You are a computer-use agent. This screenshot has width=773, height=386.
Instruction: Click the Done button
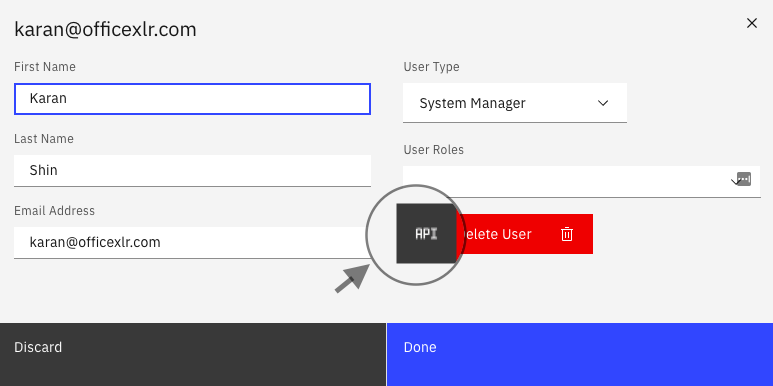tap(580, 354)
